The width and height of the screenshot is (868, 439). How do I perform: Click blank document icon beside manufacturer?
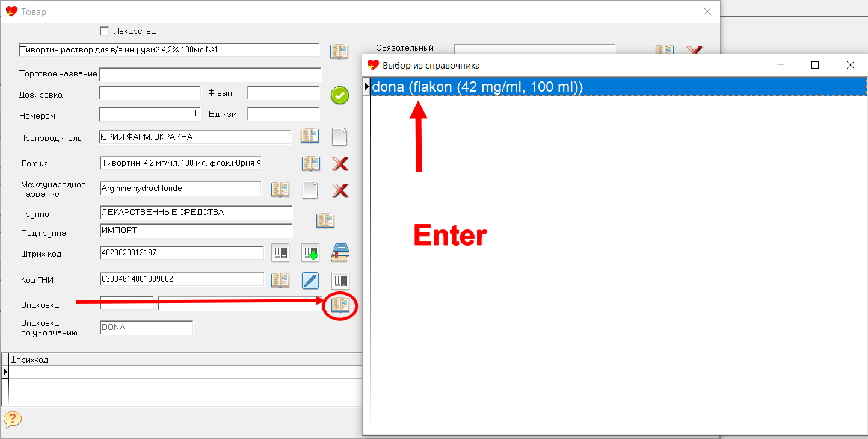340,136
